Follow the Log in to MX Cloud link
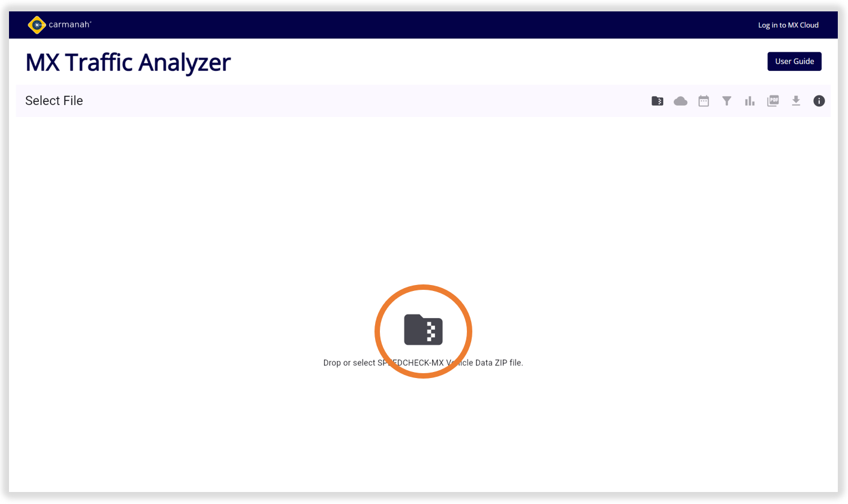The width and height of the screenshot is (848, 504). pos(789,25)
